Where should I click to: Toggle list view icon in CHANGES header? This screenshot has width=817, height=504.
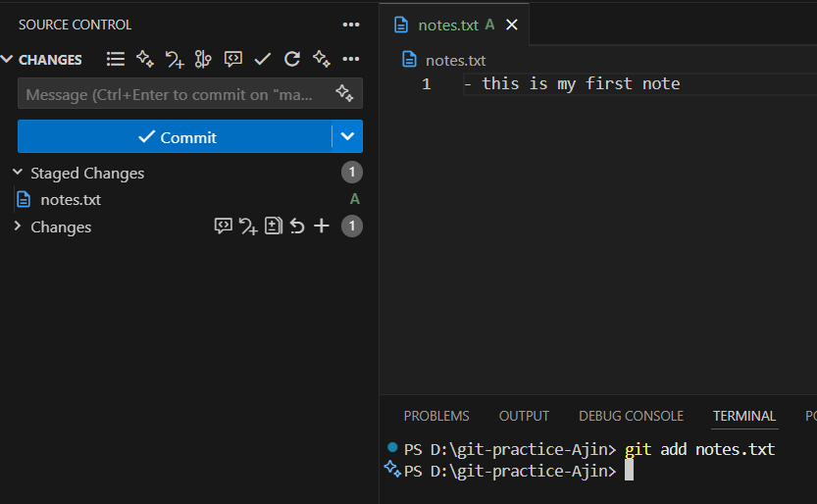(x=116, y=59)
